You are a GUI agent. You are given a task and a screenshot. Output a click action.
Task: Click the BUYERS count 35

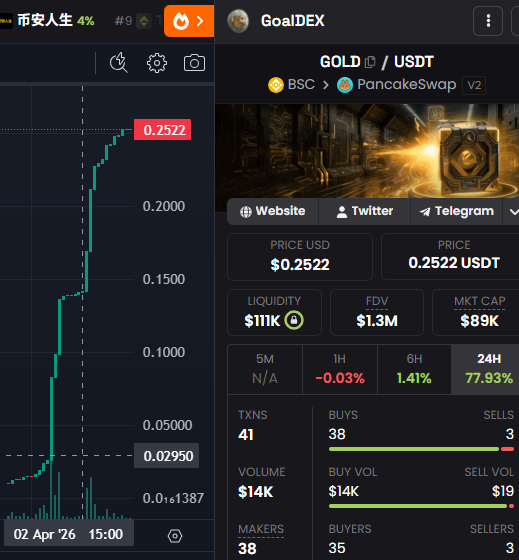(337, 548)
